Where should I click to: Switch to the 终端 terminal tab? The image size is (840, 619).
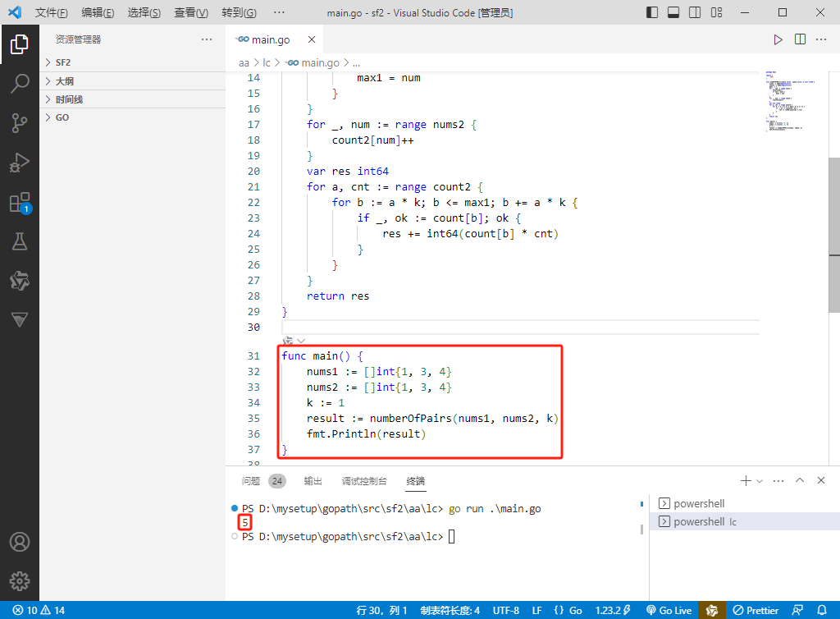pyautogui.click(x=416, y=481)
